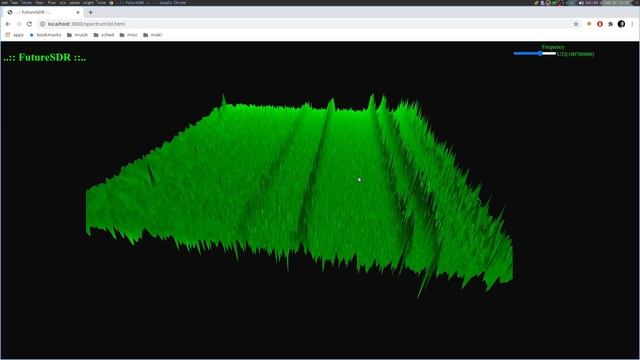640x360 pixels.
Task: Click the Frequency label above the slider
Action: click(x=553, y=47)
